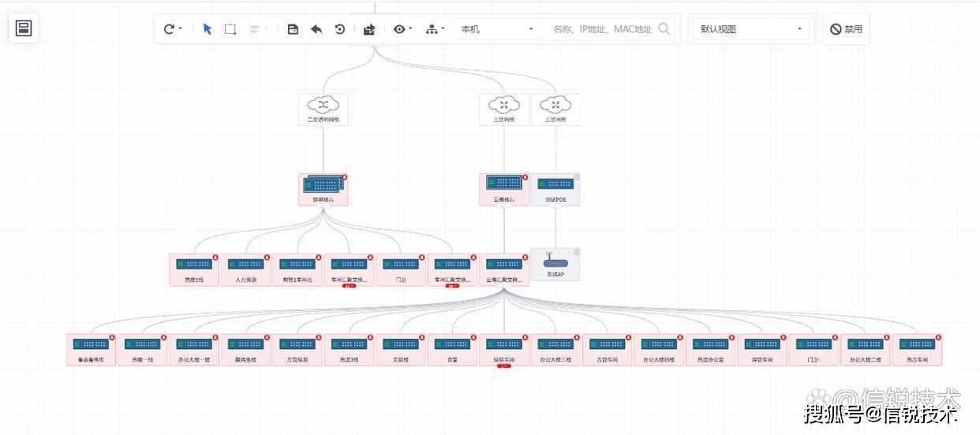Select the 办公大楼二楼 switch node
Image resolution: width=980 pixels, height=435 pixels.
(x=866, y=349)
